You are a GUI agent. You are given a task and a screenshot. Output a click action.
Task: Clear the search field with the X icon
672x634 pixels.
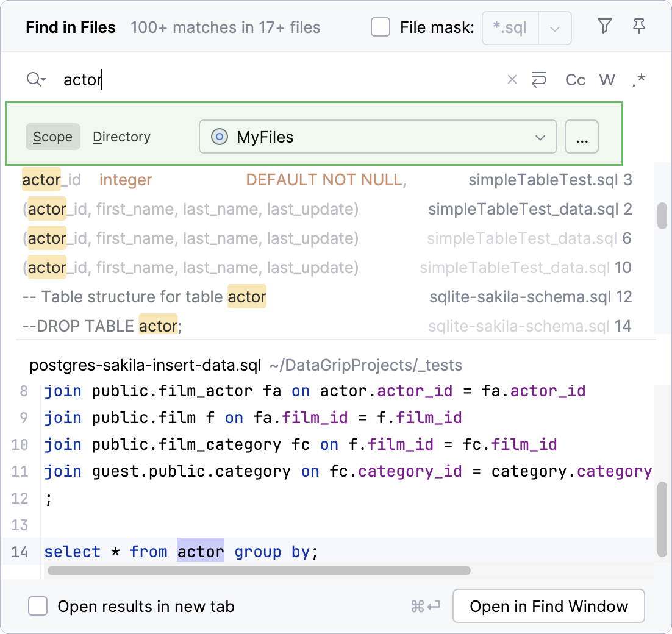click(512, 79)
